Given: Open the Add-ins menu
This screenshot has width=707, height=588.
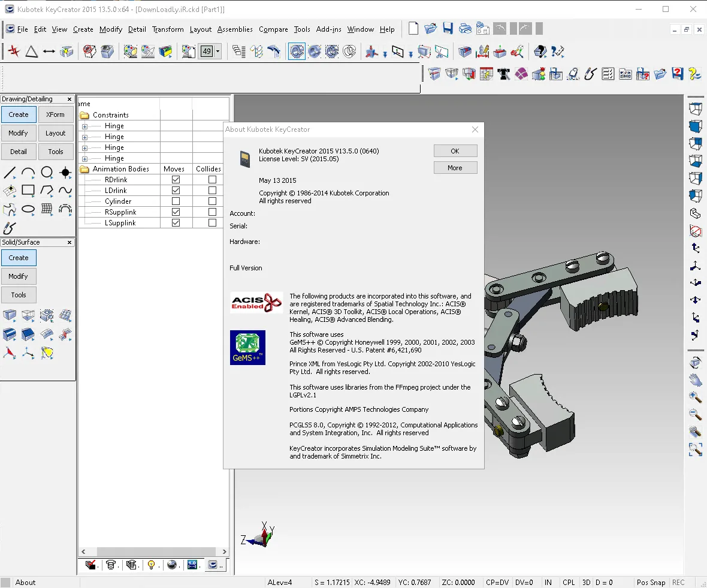Looking at the screenshot, I should [329, 29].
